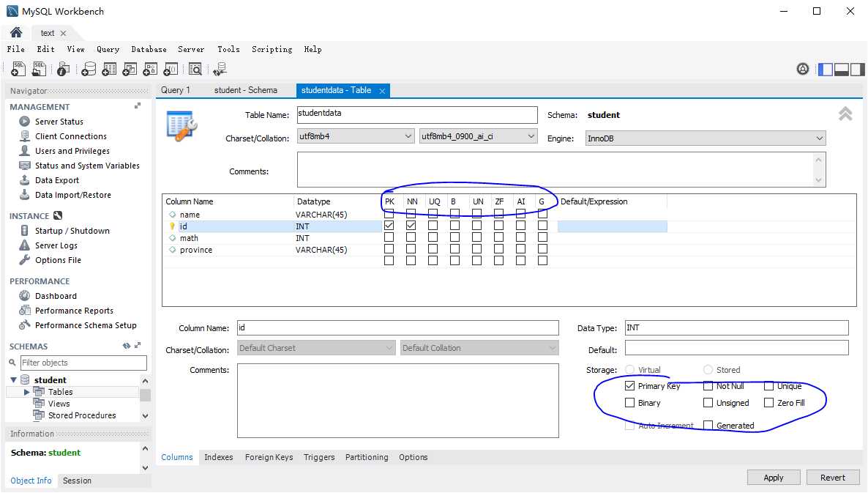Image resolution: width=868 pixels, height=493 pixels.
Task: Toggle the bottom output panel icon
Action: click(x=842, y=70)
